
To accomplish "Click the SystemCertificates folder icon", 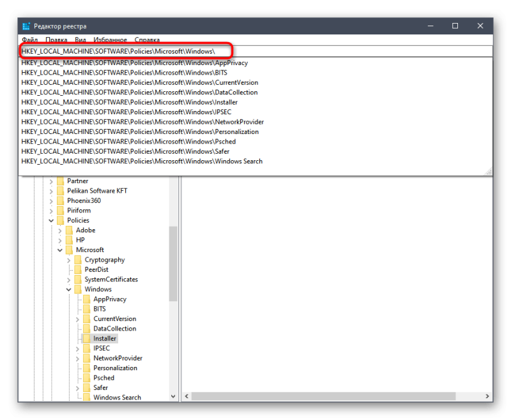I will click(x=78, y=280).
